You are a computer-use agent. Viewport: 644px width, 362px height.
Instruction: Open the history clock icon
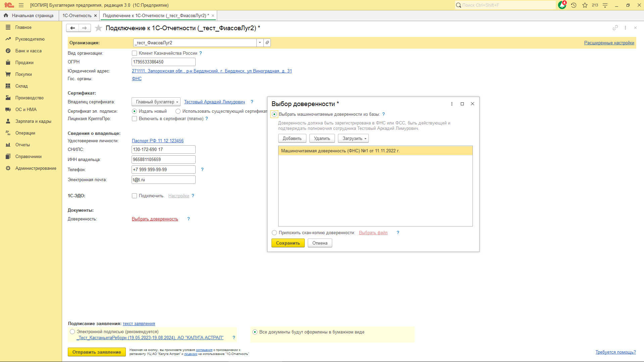574,5
